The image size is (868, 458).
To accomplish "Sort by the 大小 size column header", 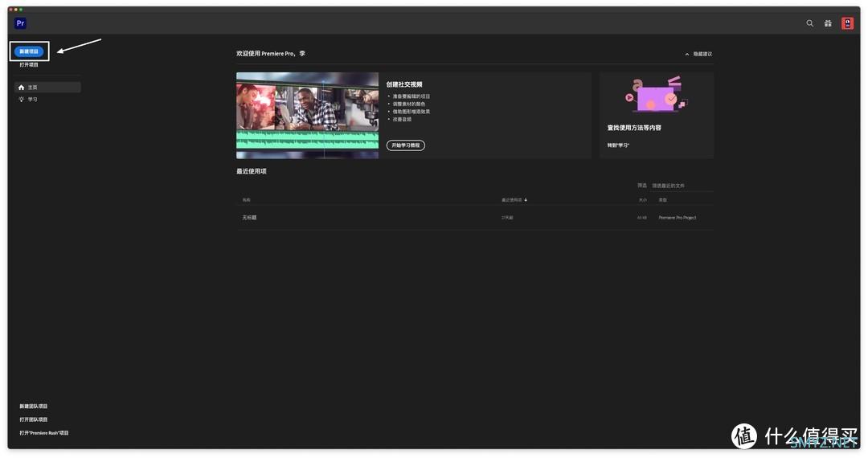I will [642, 200].
